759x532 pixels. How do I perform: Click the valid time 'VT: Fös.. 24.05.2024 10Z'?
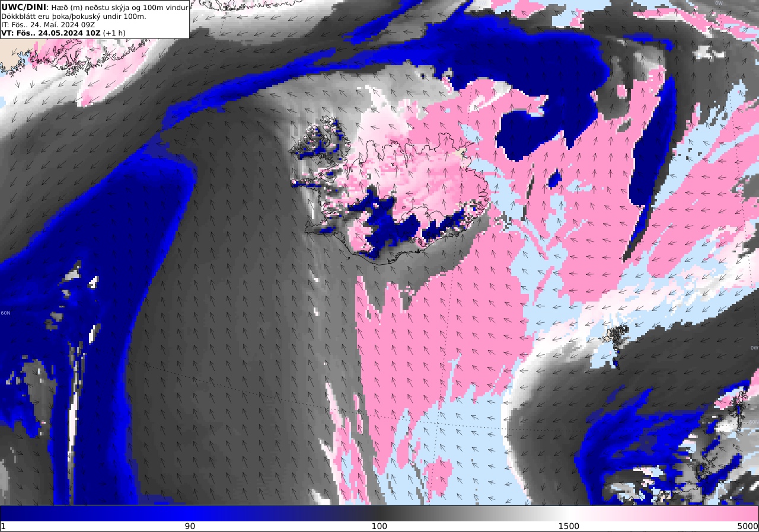point(51,33)
